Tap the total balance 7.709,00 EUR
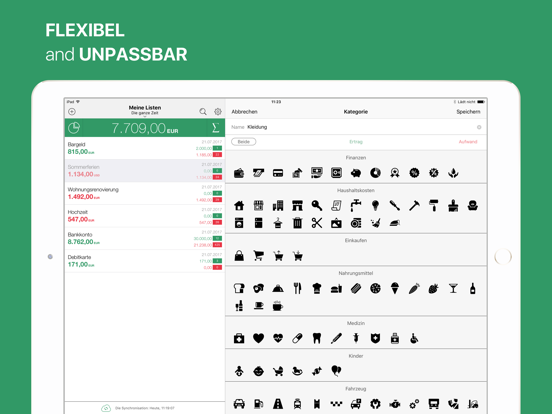Image resolution: width=552 pixels, height=414 pixels. click(145, 128)
